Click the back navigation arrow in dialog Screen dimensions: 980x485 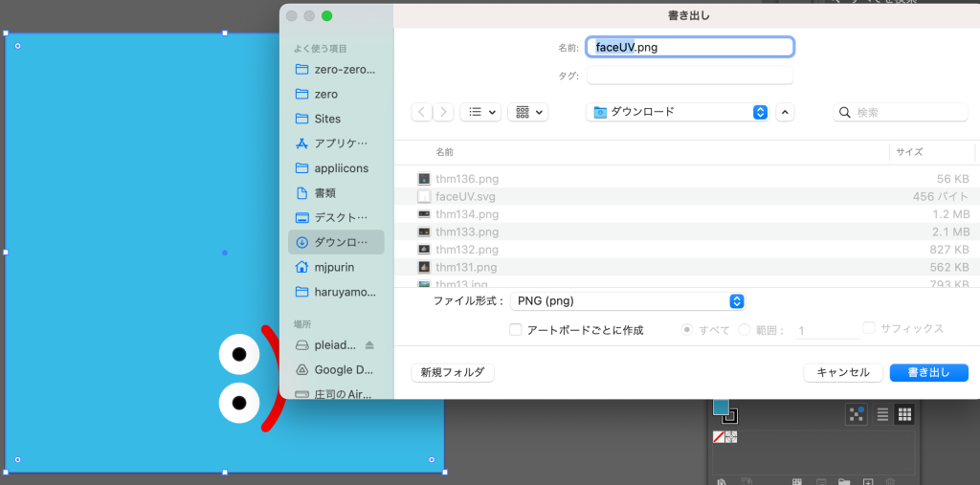(422, 112)
